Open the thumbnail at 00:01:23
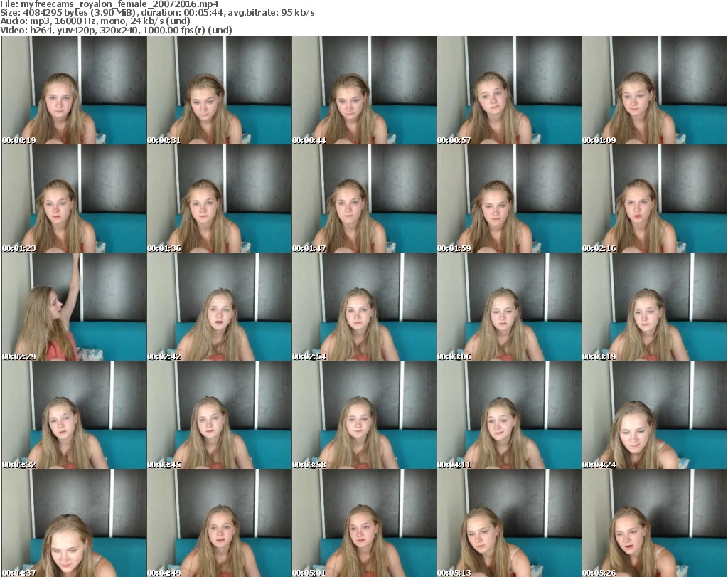Image resolution: width=728 pixels, height=577 pixels. click(x=74, y=198)
